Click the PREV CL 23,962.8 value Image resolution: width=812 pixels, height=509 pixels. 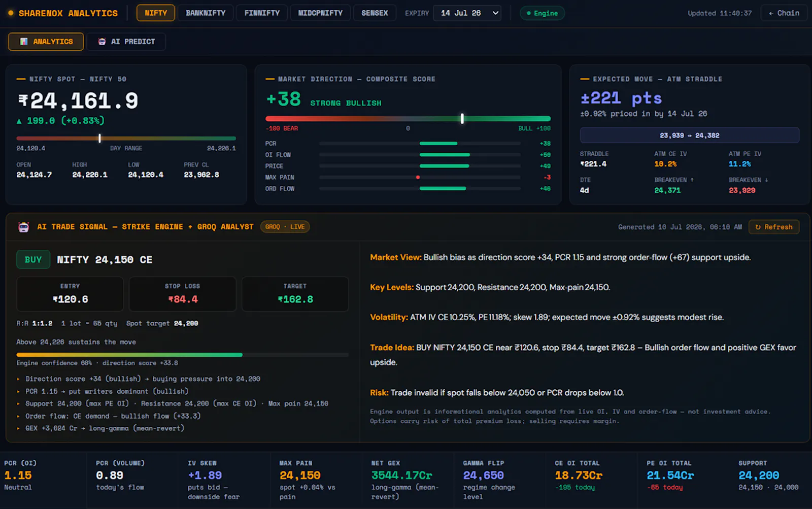pyautogui.click(x=201, y=175)
